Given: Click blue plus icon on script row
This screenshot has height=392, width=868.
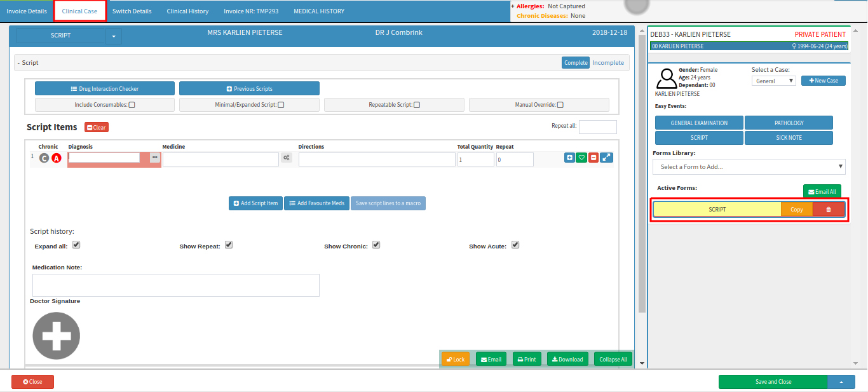Looking at the screenshot, I should (569, 158).
